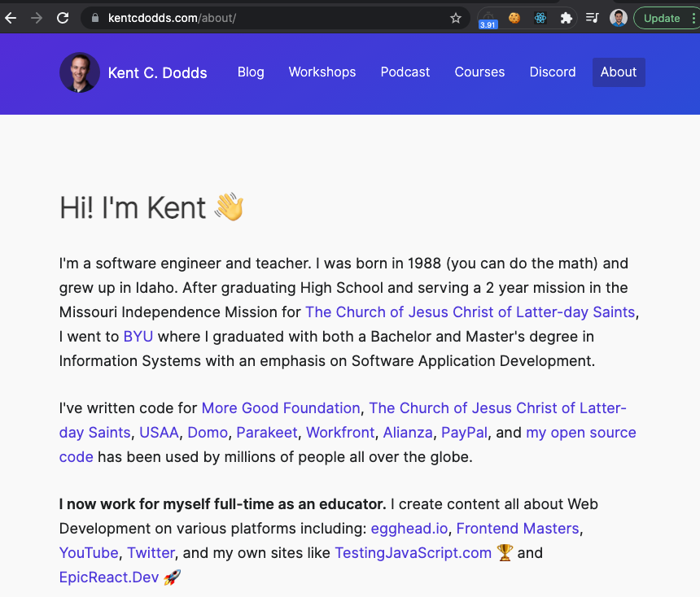Open the egghead.io link

tap(409, 529)
